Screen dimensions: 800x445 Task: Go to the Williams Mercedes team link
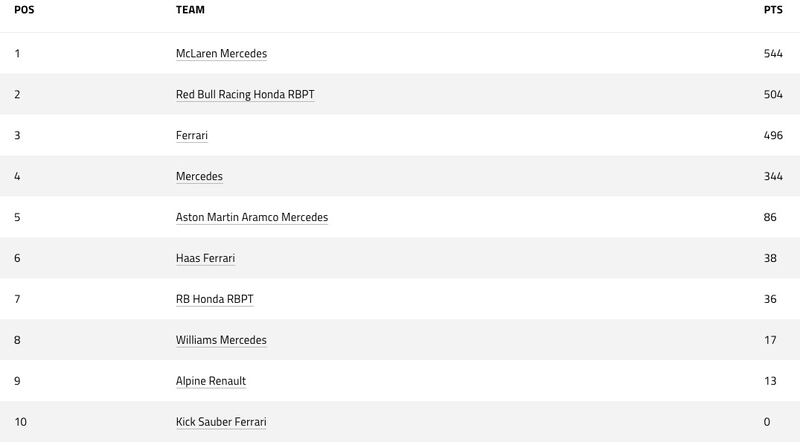221,341
